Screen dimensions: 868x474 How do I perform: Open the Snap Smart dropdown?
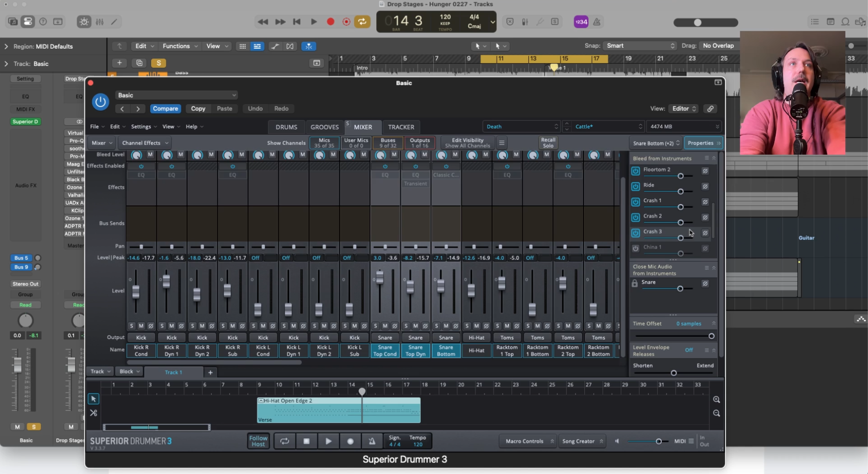pyautogui.click(x=640, y=45)
